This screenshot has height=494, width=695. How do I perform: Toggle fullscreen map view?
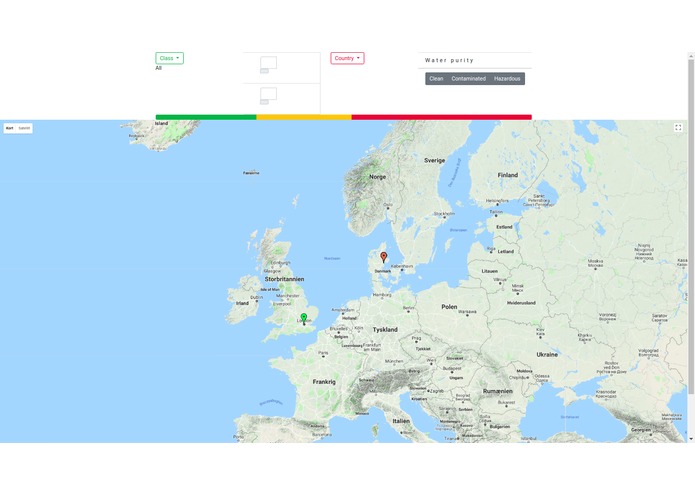point(678,128)
